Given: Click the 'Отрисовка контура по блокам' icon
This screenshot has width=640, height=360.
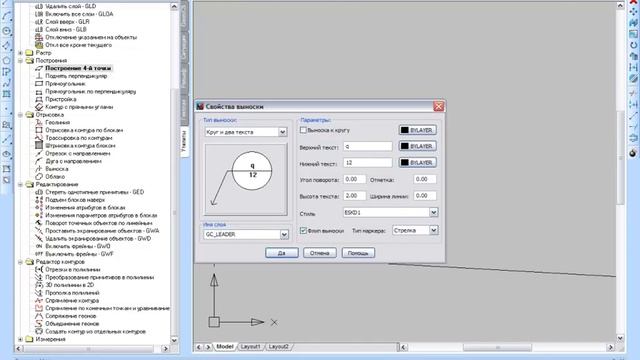Looking at the screenshot, I should 39,130.
